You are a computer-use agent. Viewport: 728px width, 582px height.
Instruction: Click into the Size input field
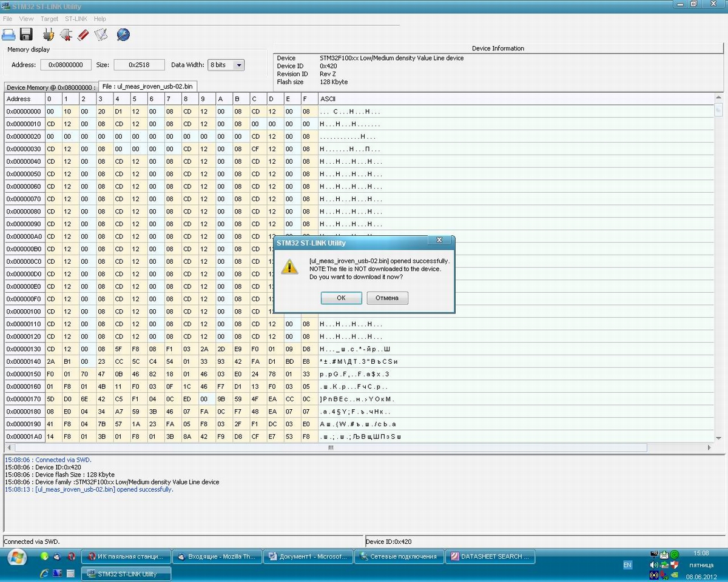coord(138,65)
